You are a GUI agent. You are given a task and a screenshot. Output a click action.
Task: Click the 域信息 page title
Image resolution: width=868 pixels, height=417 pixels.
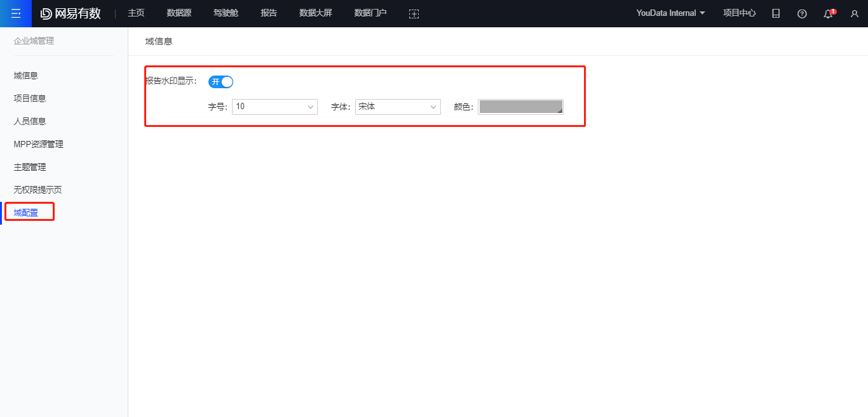click(x=159, y=41)
